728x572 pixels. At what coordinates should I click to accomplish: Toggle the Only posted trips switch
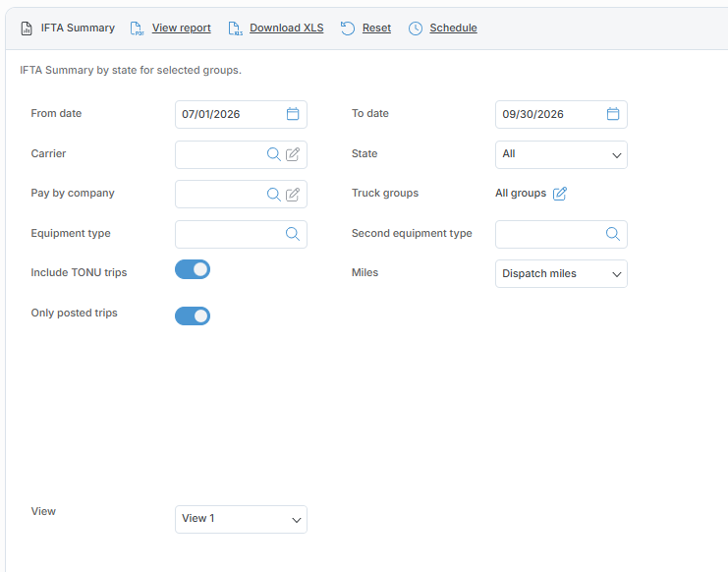click(193, 315)
